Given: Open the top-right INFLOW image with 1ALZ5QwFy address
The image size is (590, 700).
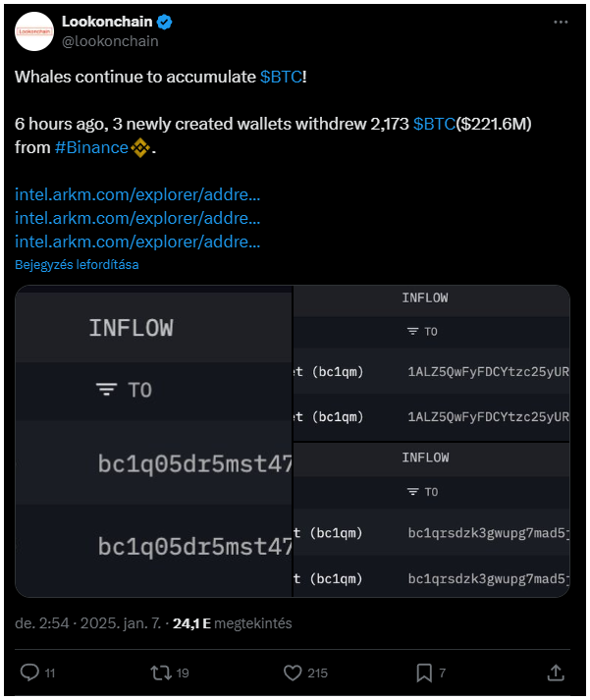Looking at the screenshot, I should [x=432, y=363].
